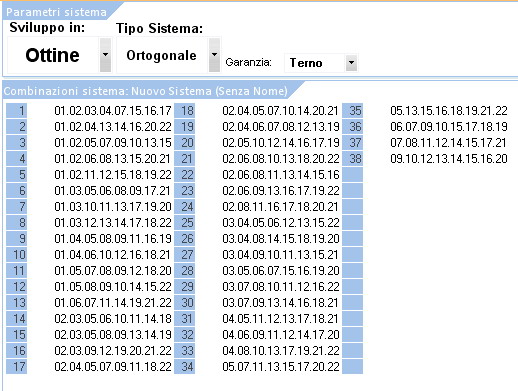Select row number 1 cell
Viewport: 518px width, 391px height.
pos(16,110)
